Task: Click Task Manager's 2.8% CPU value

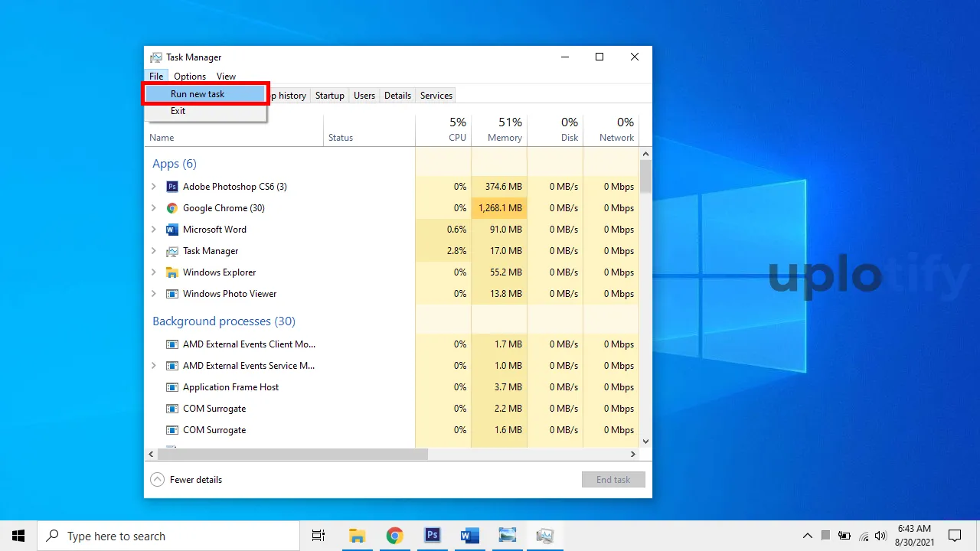Action: pyautogui.click(x=456, y=251)
